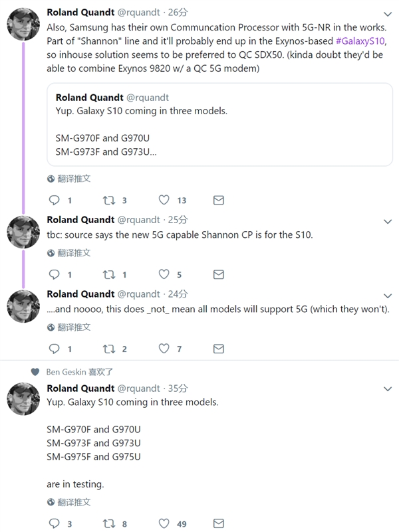Reply to the tweet with 3 replies
Screen dimensions: 399x532
tap(55, 524)
